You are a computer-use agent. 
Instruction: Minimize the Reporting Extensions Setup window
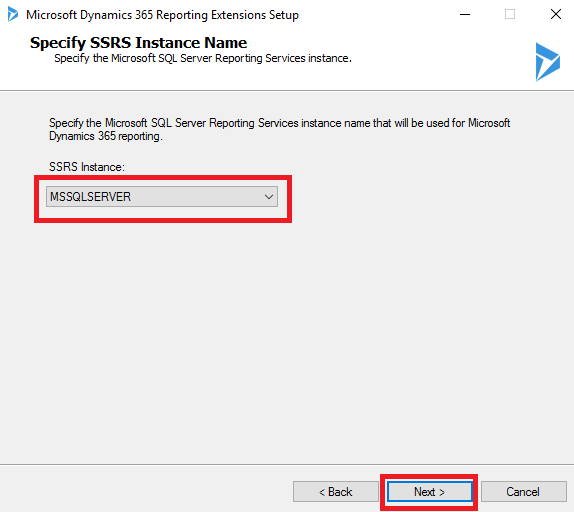tap(465, 15)
